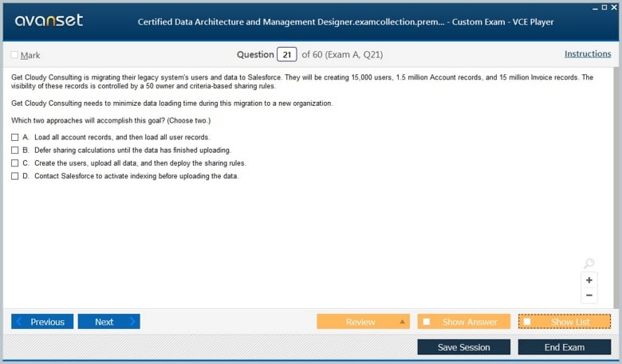Maximize the VCE Player window
622x364 pixels.
tap(604, 7)
